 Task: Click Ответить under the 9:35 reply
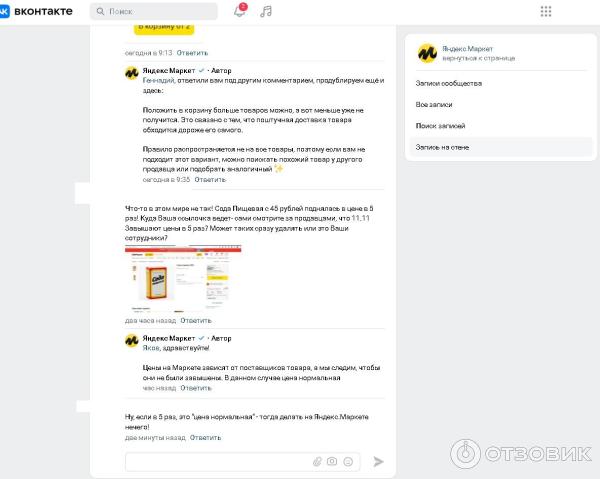pos(210,179)
